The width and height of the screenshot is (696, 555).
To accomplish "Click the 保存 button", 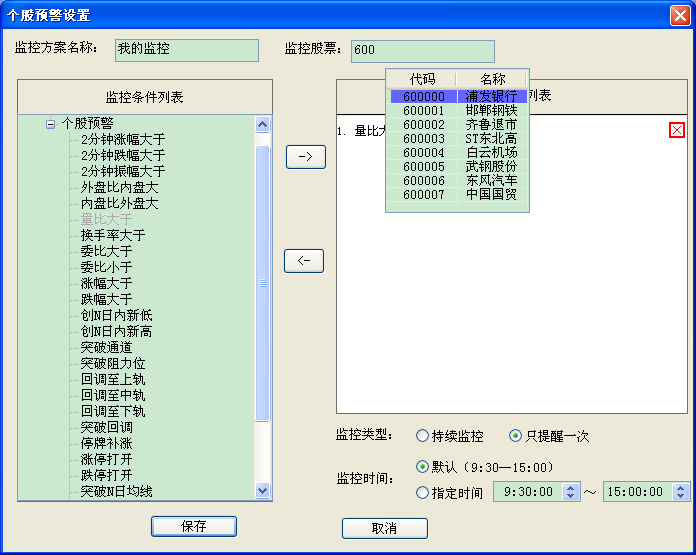I will coord(193,526).
